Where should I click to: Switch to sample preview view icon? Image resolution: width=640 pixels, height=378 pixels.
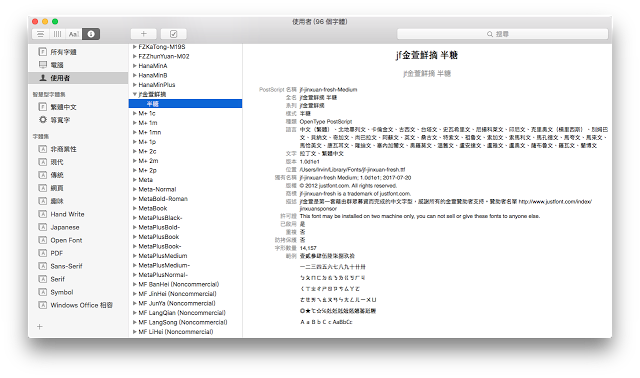tap(40, 34)
